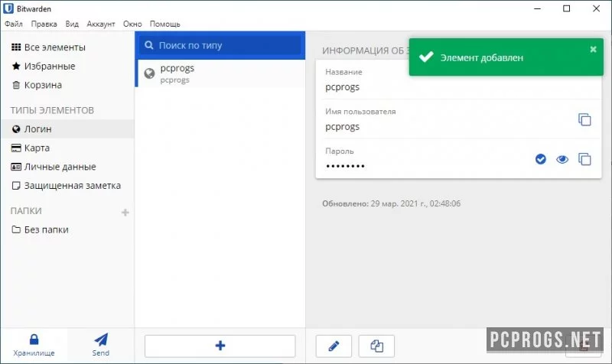Filter by Личные данные type
The image size is (612, 364).
pyautogui.click(x=68, y=167)
